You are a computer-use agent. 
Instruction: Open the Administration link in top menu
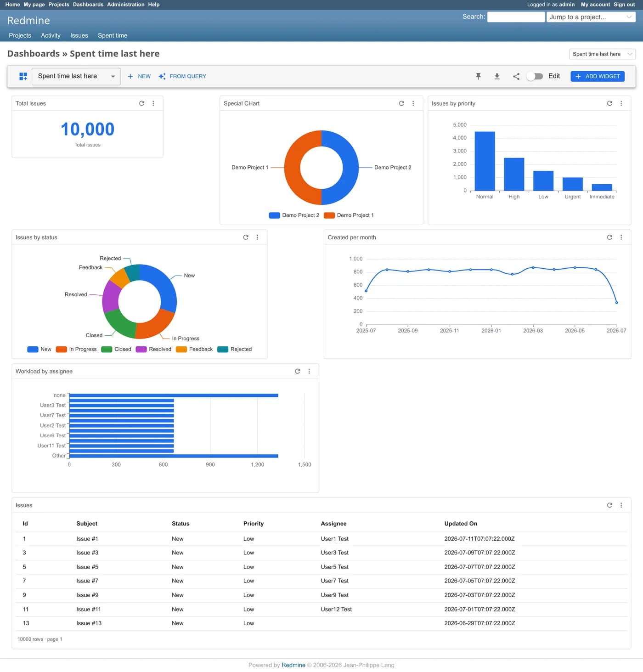[126, 5]
